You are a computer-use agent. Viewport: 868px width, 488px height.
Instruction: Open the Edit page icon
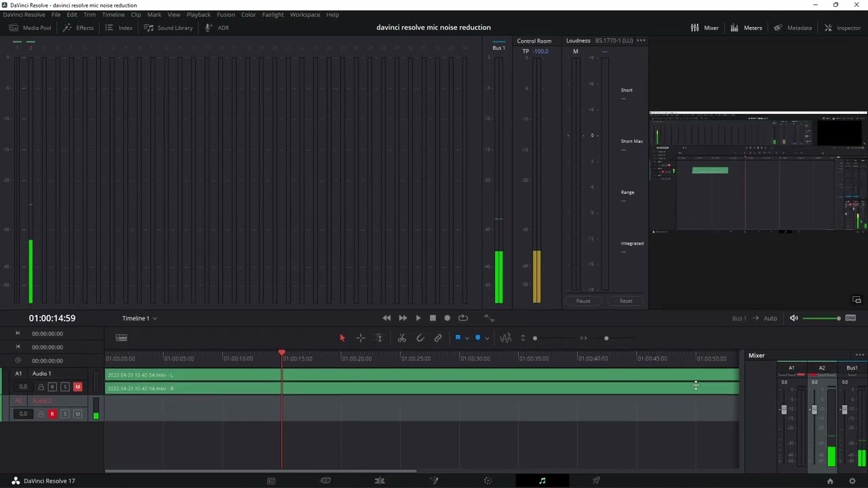(x=380, y=481)
